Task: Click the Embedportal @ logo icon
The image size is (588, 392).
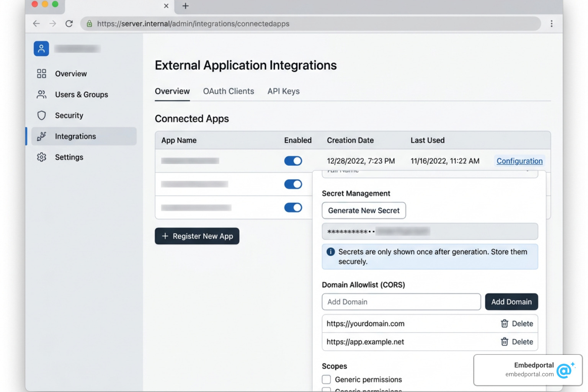Action: (565, 370)
